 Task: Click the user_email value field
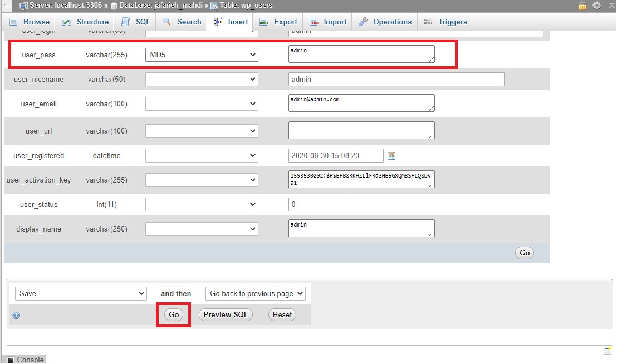point(361,103)
